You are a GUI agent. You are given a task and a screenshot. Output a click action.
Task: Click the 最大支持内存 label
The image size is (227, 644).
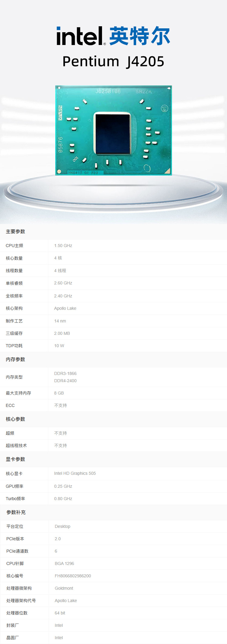18,393
